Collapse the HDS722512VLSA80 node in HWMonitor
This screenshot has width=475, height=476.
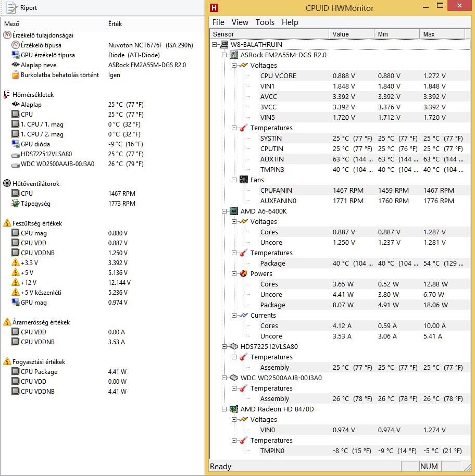(224, 346)
